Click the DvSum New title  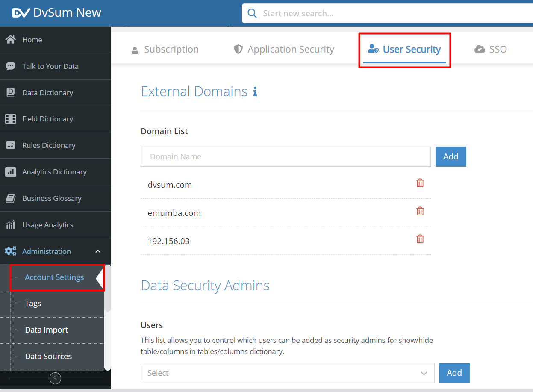[67, 13]
